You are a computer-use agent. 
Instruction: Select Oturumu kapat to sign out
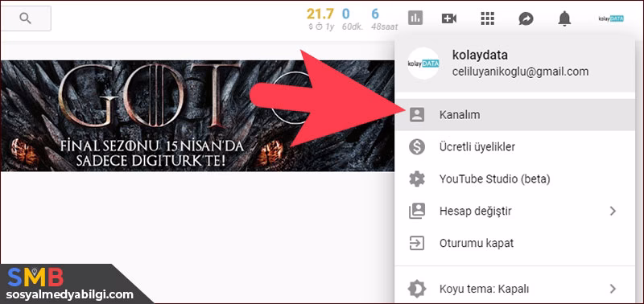(x=514, y=244)
